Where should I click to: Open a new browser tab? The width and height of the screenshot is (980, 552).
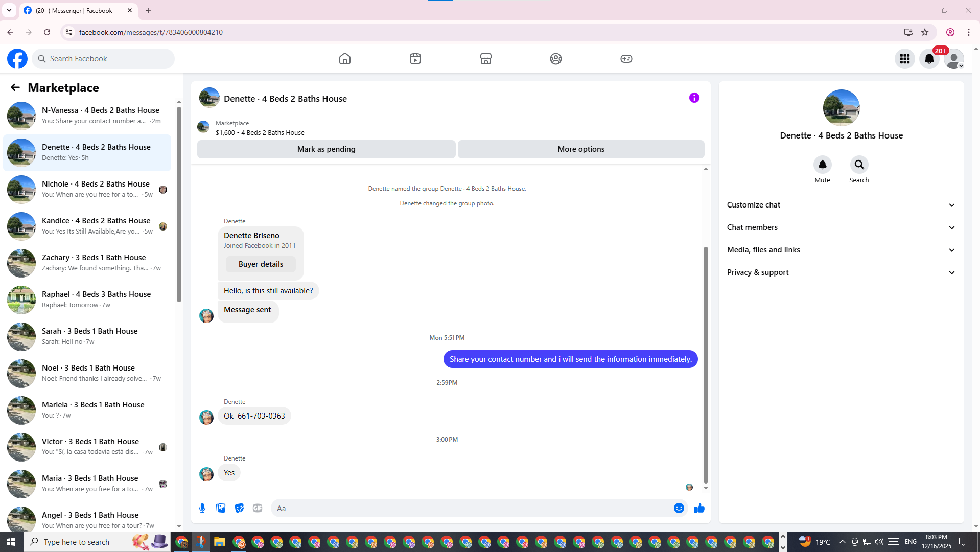click(x=148, y=10)
